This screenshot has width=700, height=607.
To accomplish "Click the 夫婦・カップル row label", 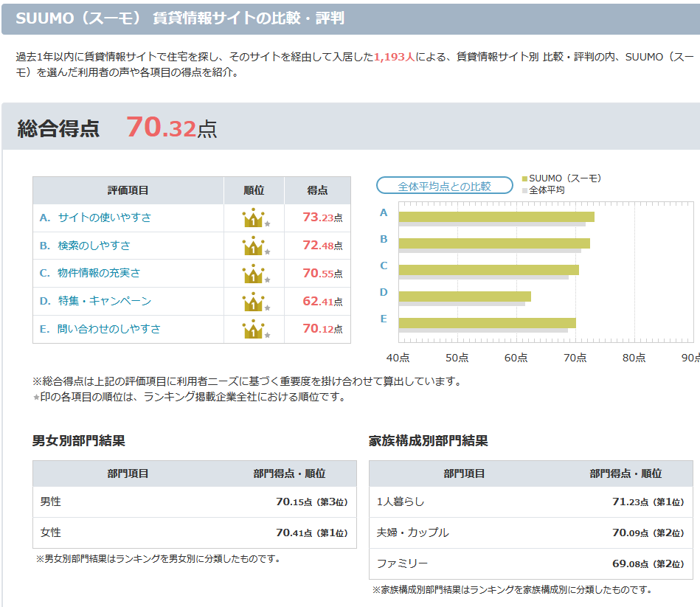I will click(413, 533).
